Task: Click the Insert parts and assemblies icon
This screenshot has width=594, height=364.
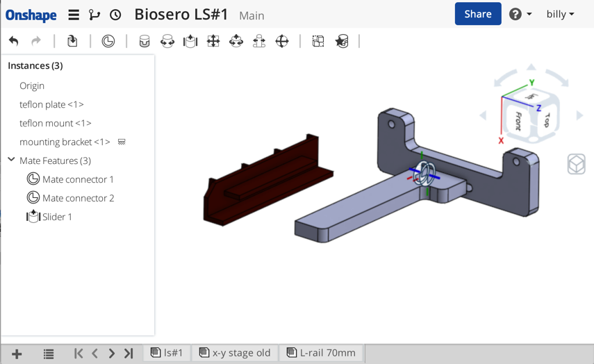Action: click(72, 40)
